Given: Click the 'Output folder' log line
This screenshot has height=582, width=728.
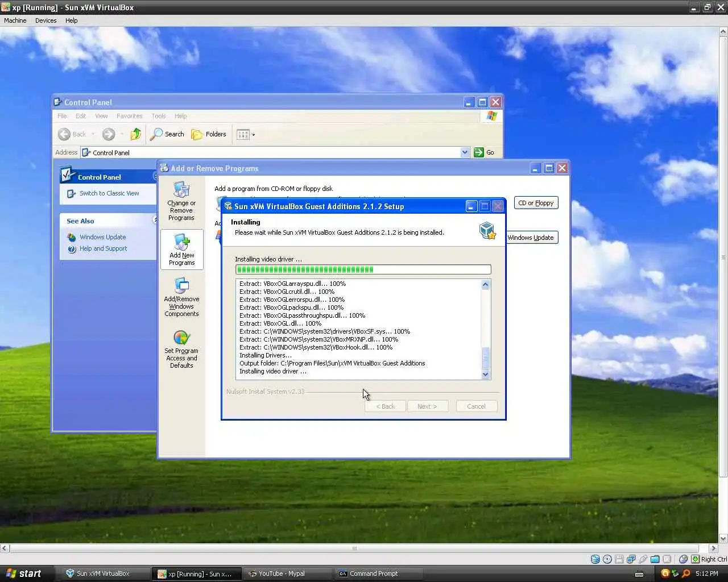Looking at the screenshot, I should 332,363.
